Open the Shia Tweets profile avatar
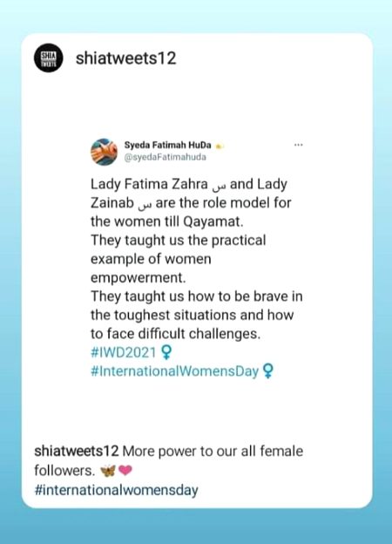392x544 pixels. pos(49,58)
